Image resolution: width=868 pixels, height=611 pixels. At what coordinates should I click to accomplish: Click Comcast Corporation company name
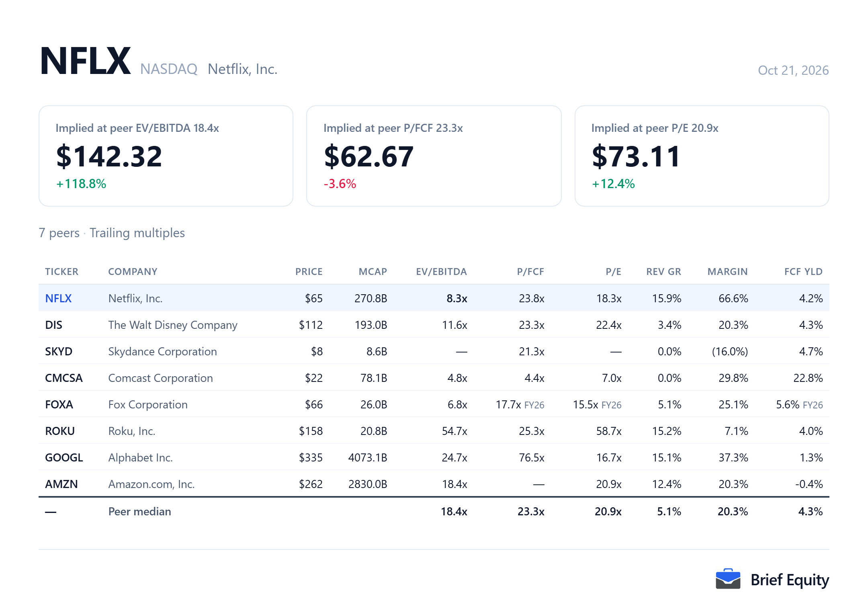click(x=160, y=378)
